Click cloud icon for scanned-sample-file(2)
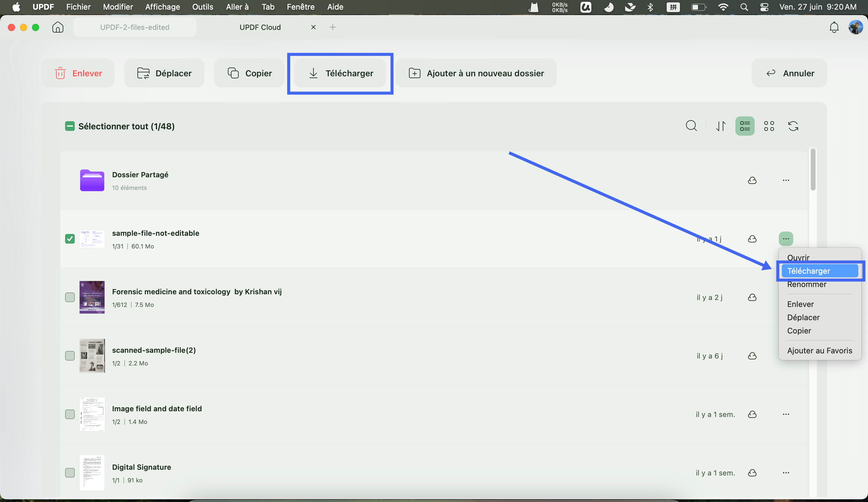The image size is (868, 502). click(x=752, y=356)
